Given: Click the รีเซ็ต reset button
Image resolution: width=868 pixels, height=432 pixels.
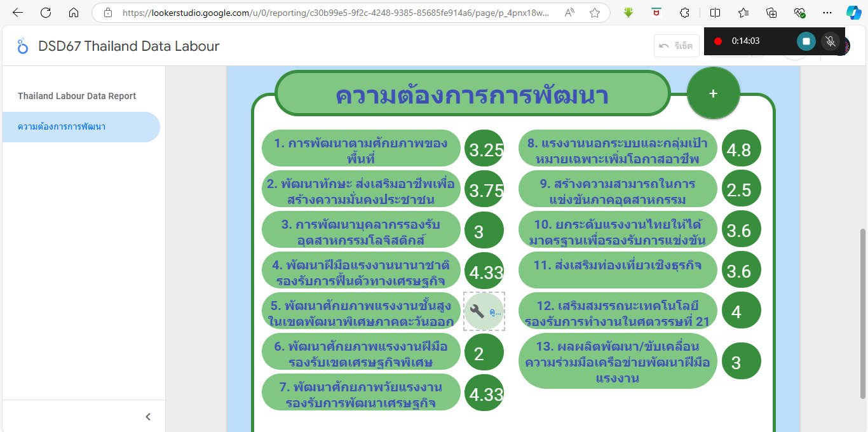Looking at the screenshot, I should 677,46.
